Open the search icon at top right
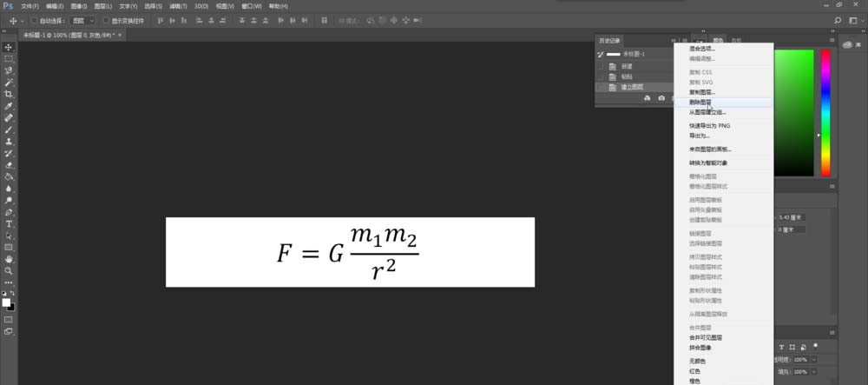Screen dimensions: 868x385 tap(838, 21)
